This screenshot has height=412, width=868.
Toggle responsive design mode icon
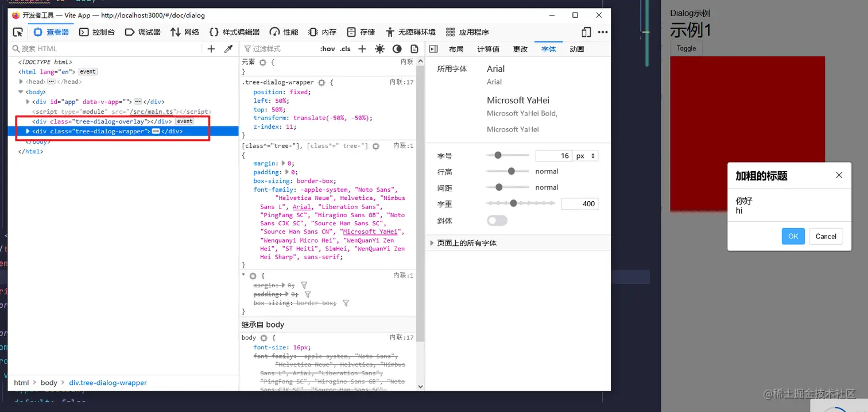[586, 32]
